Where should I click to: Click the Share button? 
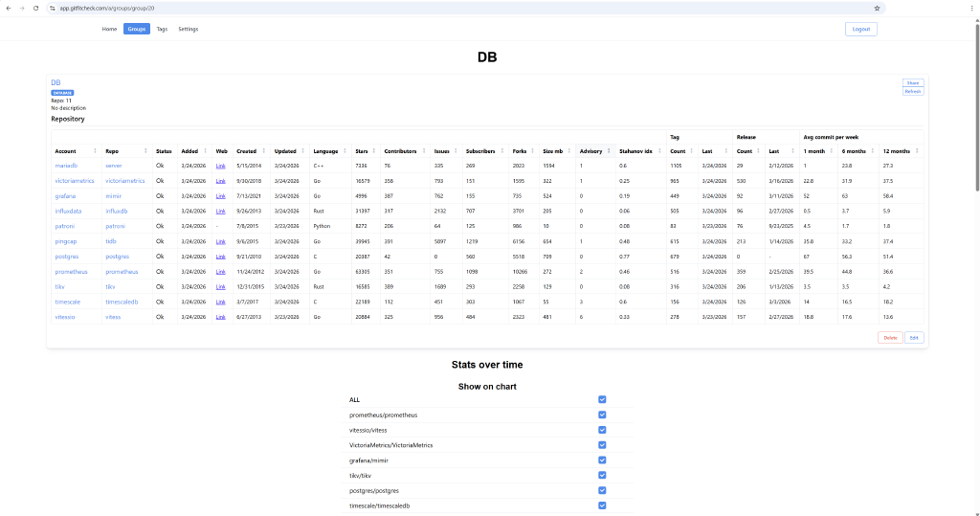913,82
